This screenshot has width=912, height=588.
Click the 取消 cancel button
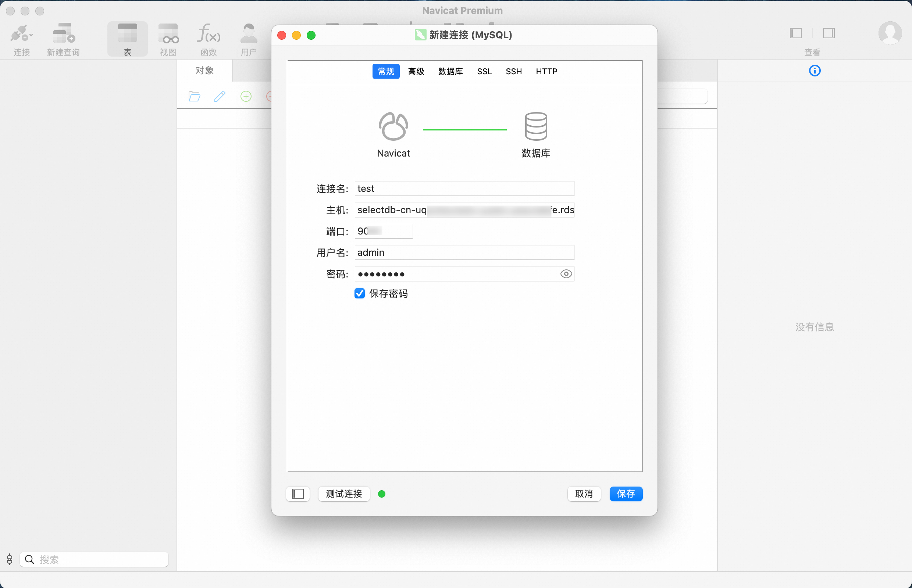coord(584,494)
